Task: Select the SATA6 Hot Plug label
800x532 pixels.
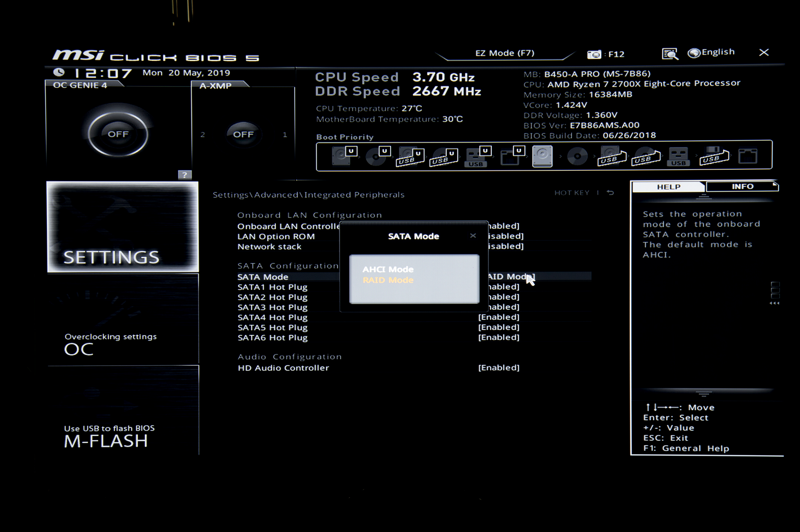Action: pyautogui.click(x=272, y=338)
